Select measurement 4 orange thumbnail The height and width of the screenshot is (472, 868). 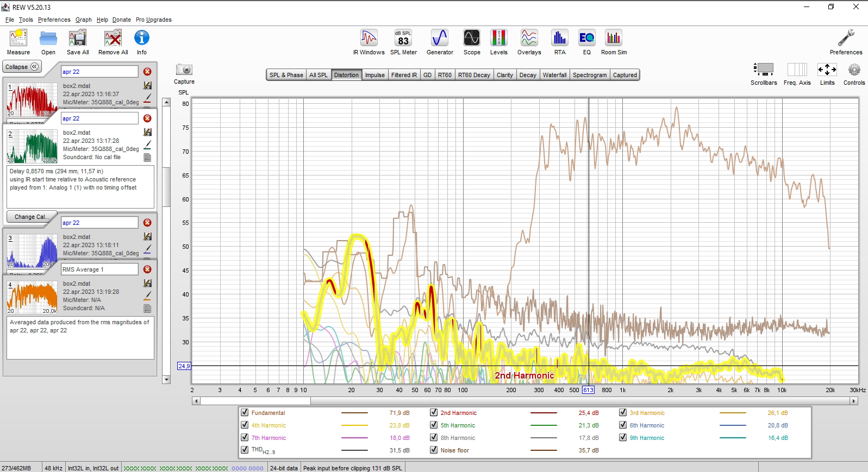click(x=32, y=297)
